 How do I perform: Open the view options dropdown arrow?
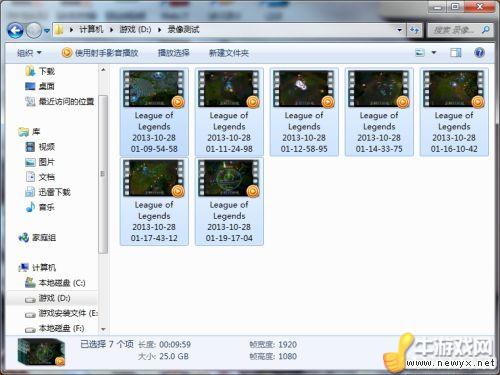434,53
